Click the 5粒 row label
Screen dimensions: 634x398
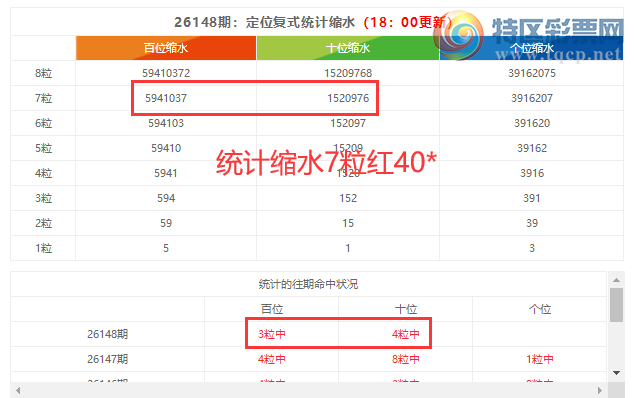(x=43, y=148)
